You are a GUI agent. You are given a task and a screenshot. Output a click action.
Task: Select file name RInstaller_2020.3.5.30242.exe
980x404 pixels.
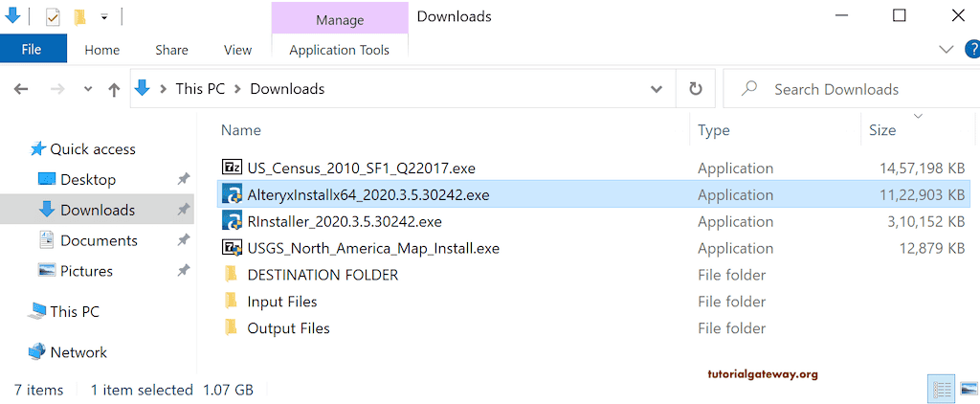pyautogui.click(x=345, y=222)
